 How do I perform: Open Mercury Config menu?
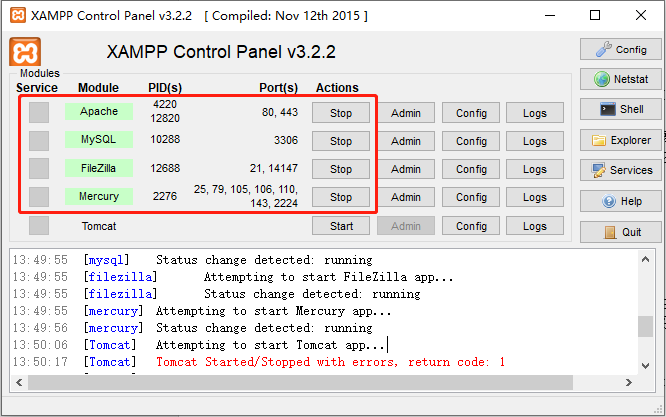pyautogui.click(x=471, y=197)
